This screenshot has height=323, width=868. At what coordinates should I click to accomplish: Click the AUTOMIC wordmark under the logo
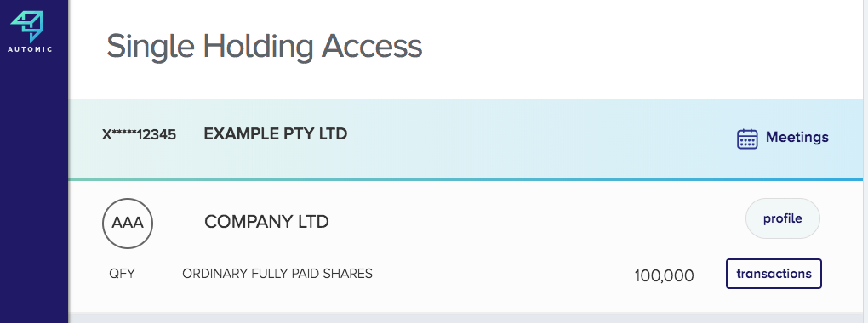tap(30, 49)
